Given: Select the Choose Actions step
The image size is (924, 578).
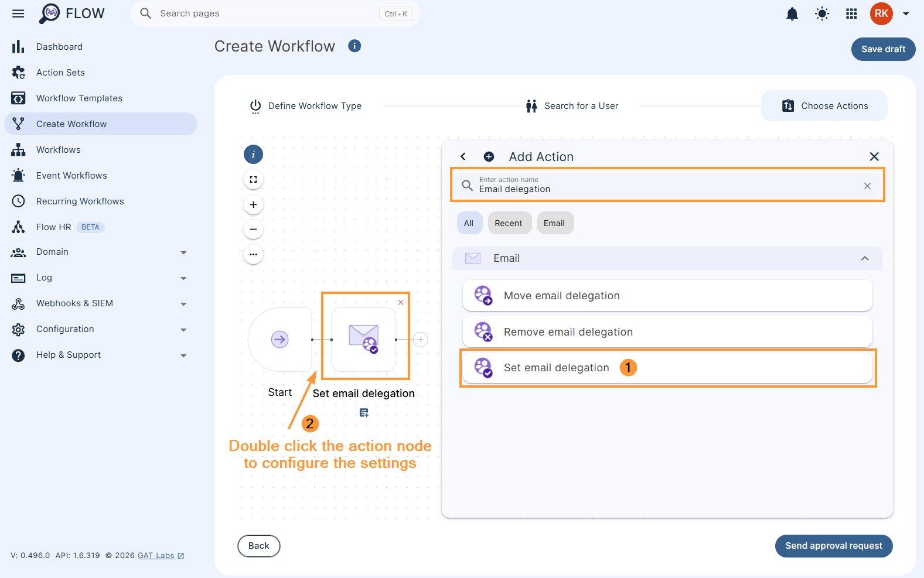Looking at the screenshot, I should click(824, 106).
